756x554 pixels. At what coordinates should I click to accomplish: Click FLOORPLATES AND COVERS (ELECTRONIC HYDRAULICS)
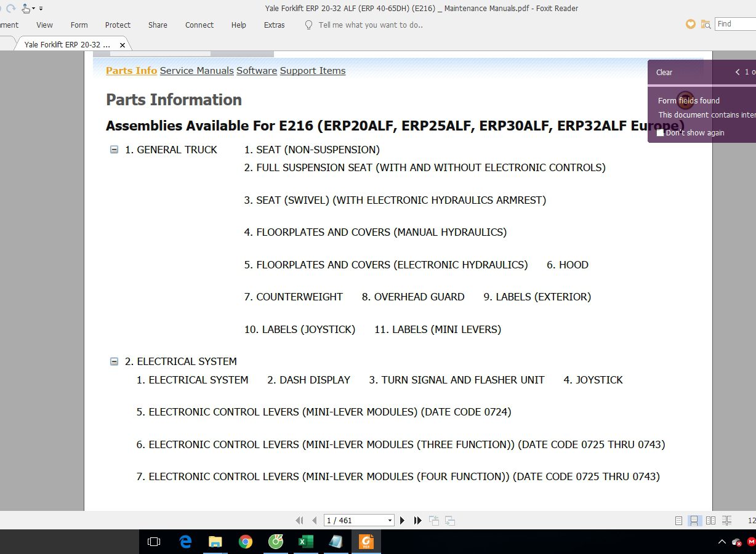tap(386, 265)
